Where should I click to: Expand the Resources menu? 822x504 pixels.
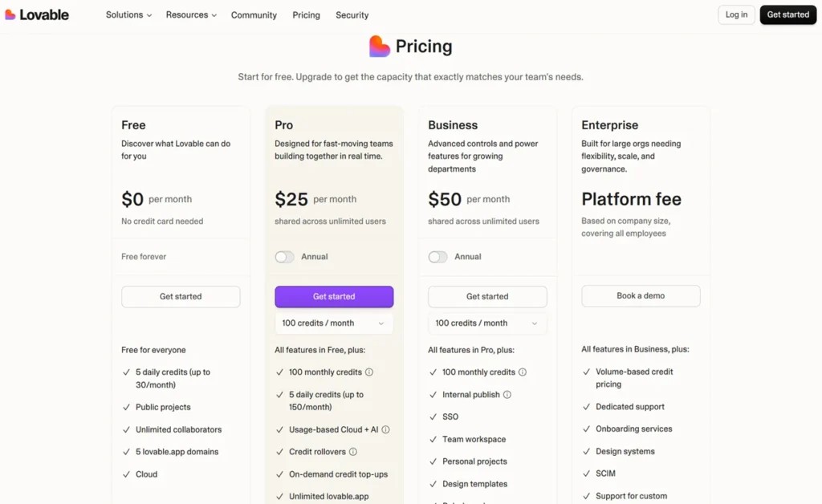pos(191,14)
